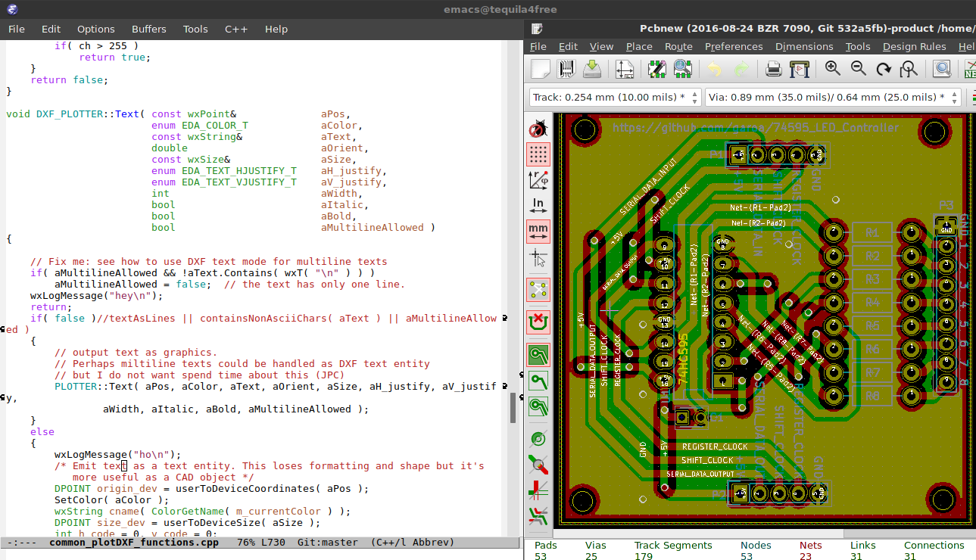Screen dimensions: 976x560
Task: Open Emacs Help menu
Action: tap(276, 29)
